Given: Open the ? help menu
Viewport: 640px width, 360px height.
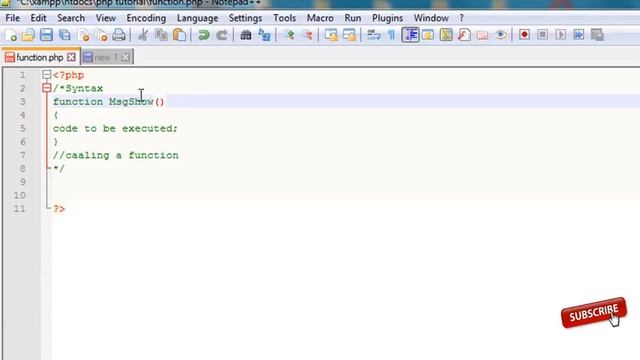Looking at the screenshot, I should click(462, 18).
